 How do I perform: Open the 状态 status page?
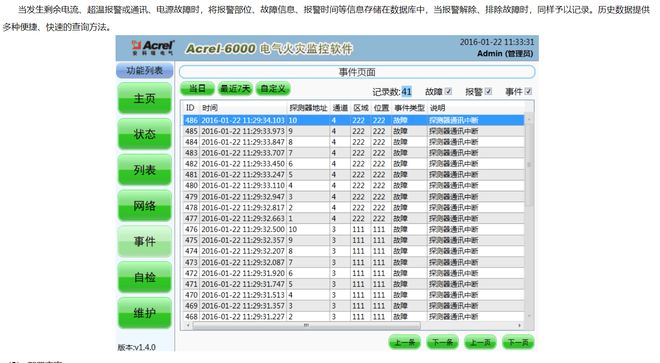click(x=144, y=134)
